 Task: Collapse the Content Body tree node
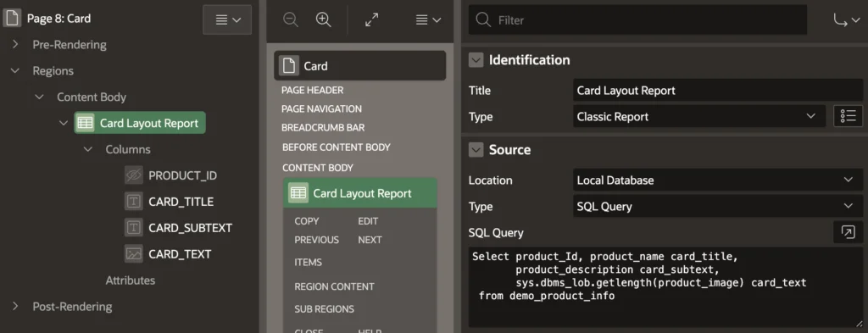coord(39,97)
